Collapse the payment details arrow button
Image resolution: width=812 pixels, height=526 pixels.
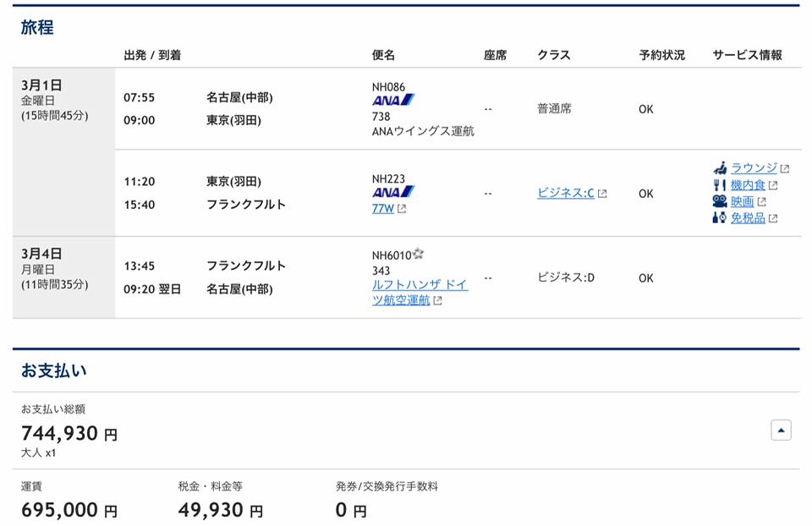pyautogui.click(x=781, y=430)
